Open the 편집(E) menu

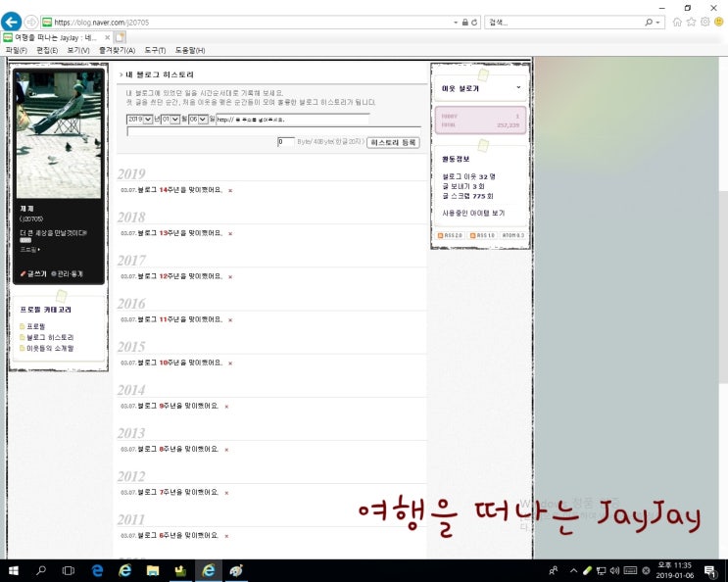pyautogui.click(x=47, y=50)
